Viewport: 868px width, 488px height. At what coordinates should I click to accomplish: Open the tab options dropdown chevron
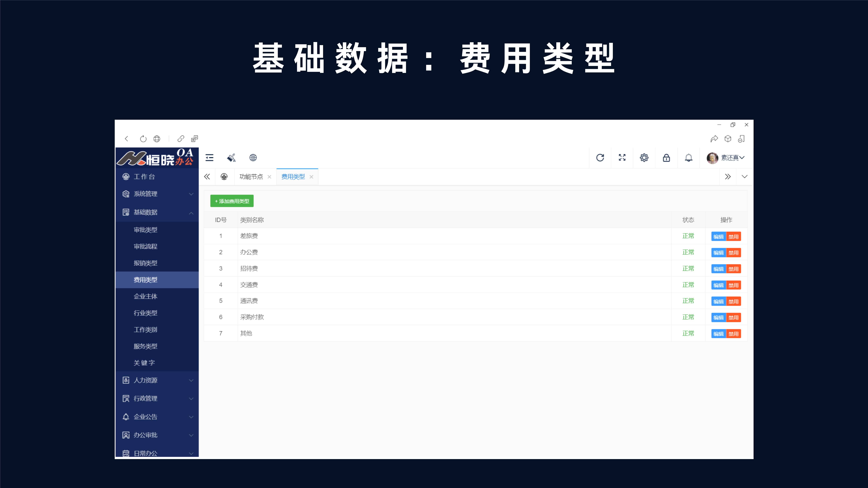745,176
